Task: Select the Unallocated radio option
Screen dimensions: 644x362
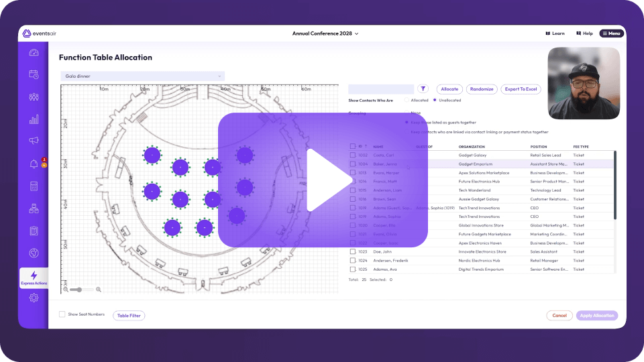Action: coord(435,100)
